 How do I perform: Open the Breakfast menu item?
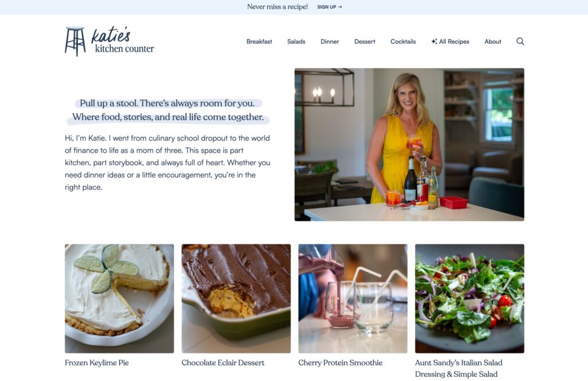[259, 41]
